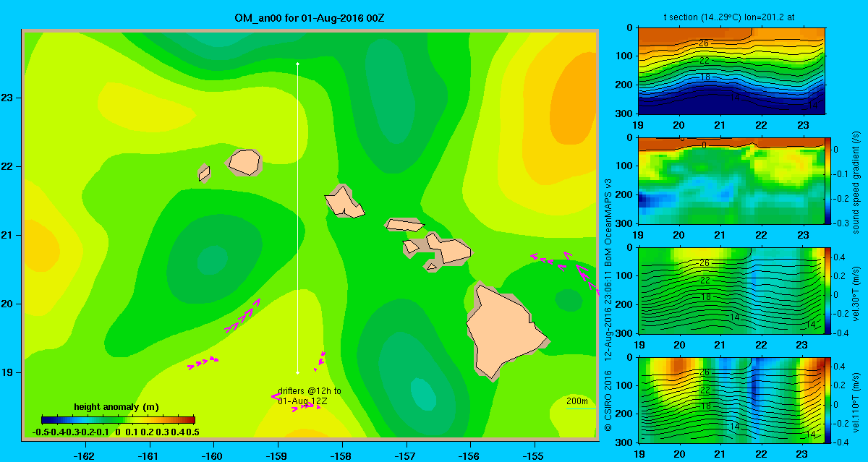
Task: Click the top endpoint of the white transect line
Action: (297, 64)
